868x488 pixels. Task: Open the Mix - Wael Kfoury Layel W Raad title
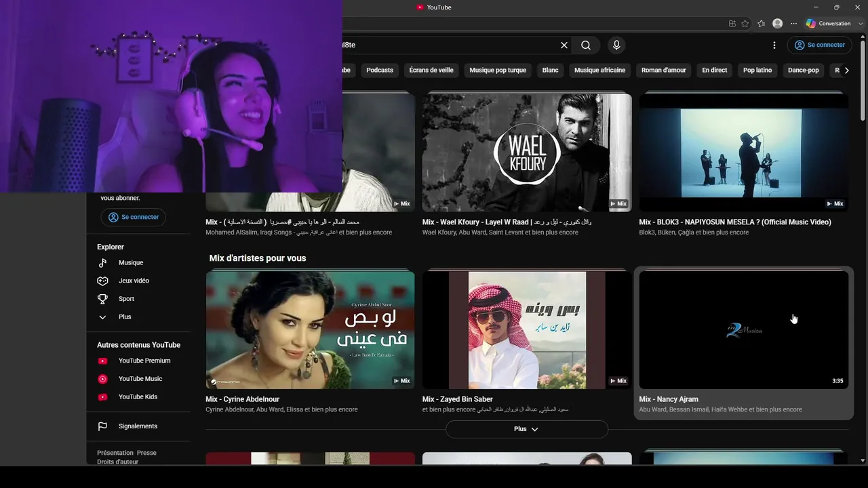[507, 222]
